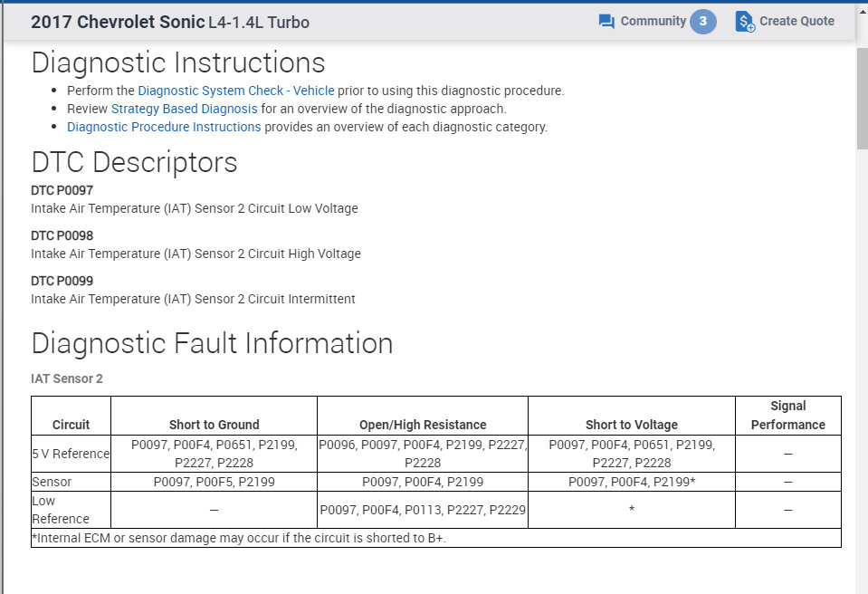Screen dimensions: 868x594
Task: Click the Community speech bubble icon
Action: (605, 20)
